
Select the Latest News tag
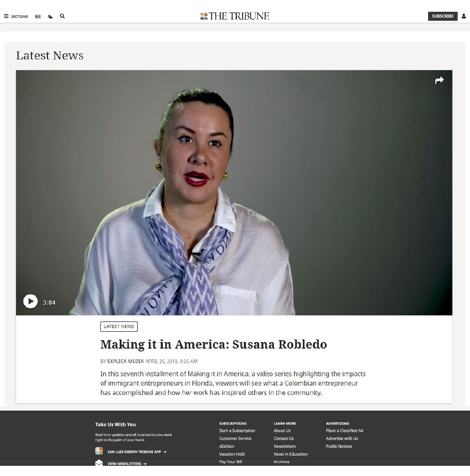[119, 326]
